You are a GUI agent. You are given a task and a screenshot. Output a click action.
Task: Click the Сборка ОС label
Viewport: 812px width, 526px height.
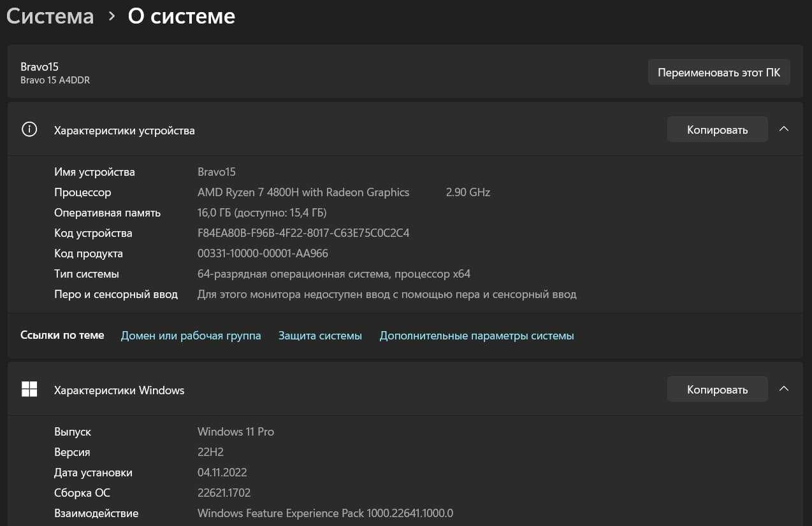(x=82, y=493)
